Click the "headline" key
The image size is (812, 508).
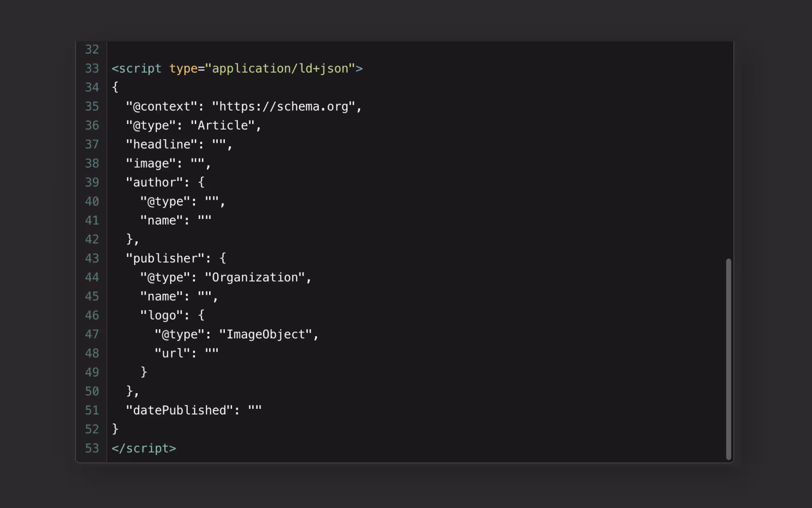point(161,145)
